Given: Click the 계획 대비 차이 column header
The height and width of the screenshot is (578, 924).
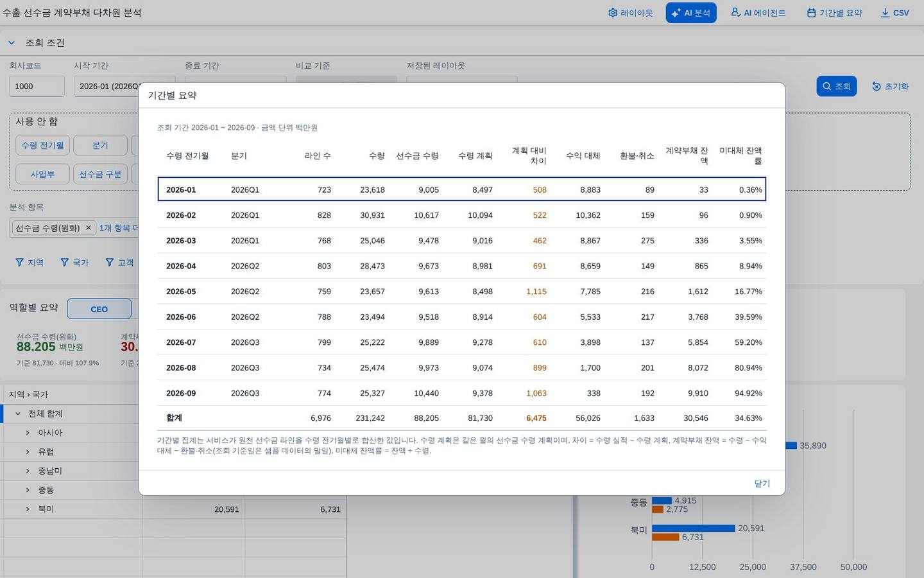Looking at the screenshot, I should [529, 155].
